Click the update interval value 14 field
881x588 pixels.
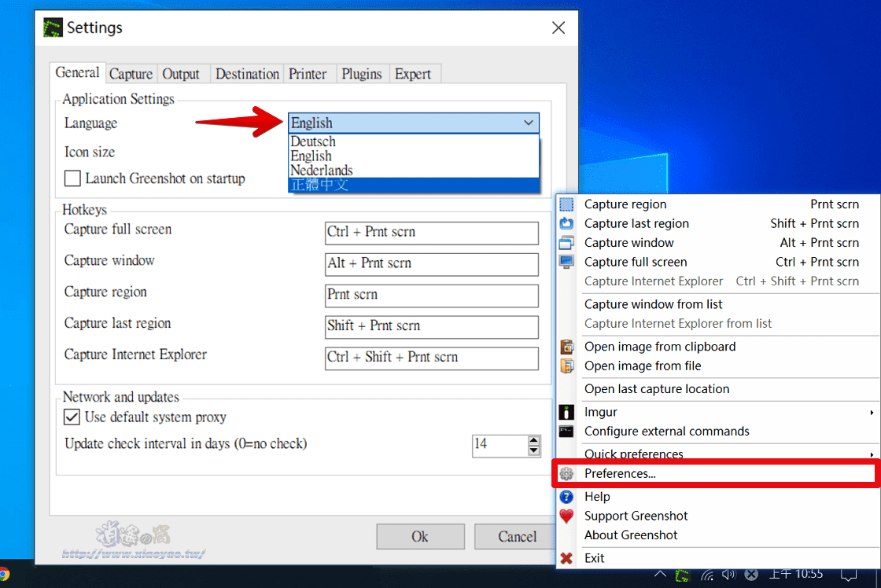(500, 446)
